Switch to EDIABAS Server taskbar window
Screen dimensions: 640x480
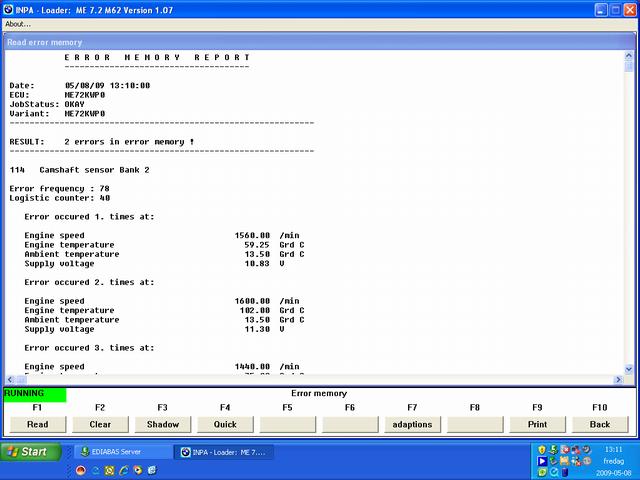[120, 452]
